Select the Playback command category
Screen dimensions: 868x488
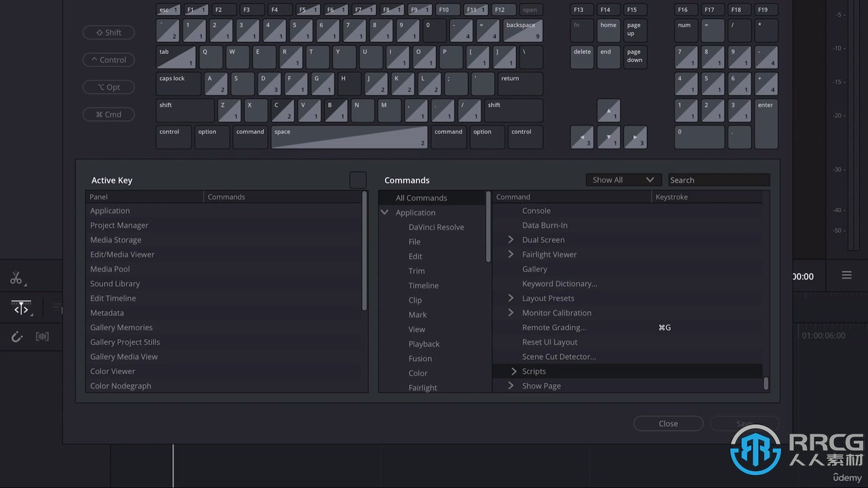coord(424,344)
